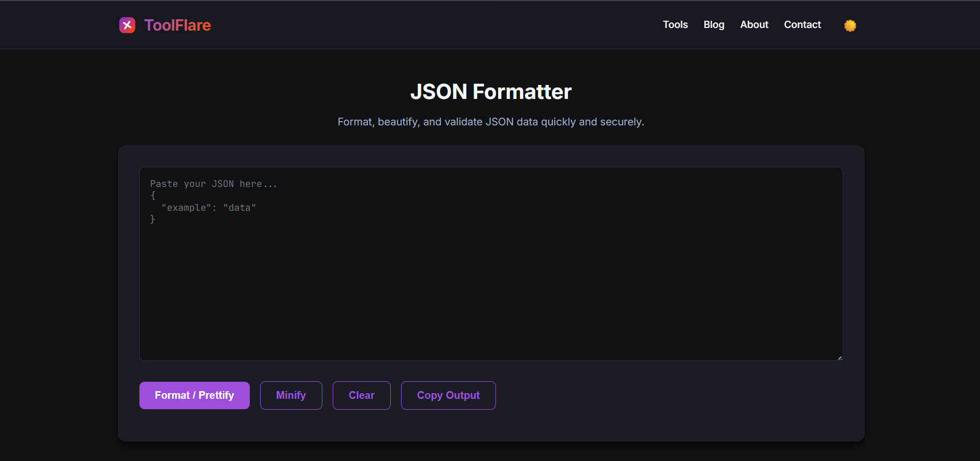Open the About page link
The width and height of the screenshot is (980, 461).
(x=754, y=25)
